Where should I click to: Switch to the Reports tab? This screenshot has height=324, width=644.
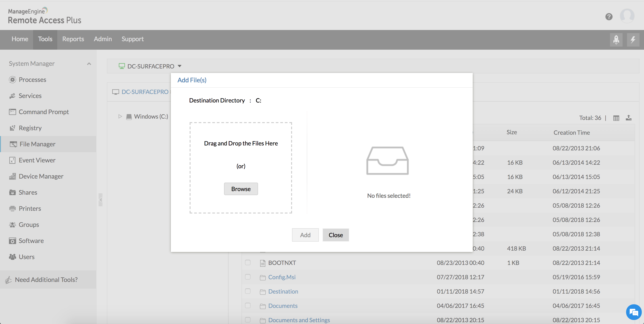click(x=73, y=39)
